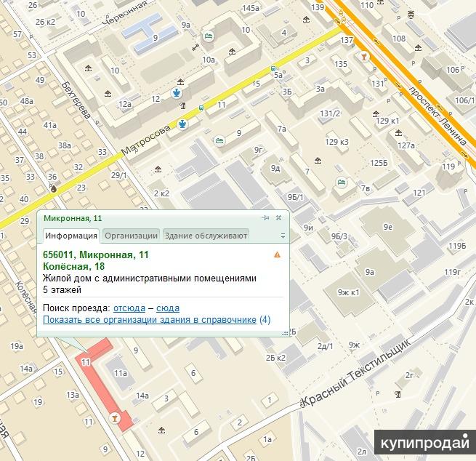
Task: Click the fuel drop icon near building 36
Action: [x=52, y=186]
